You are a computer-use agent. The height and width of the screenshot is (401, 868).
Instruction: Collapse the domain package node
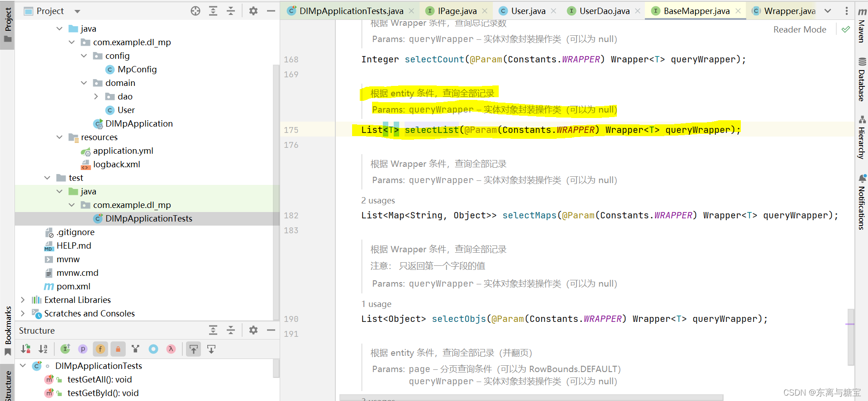[84, 83]
